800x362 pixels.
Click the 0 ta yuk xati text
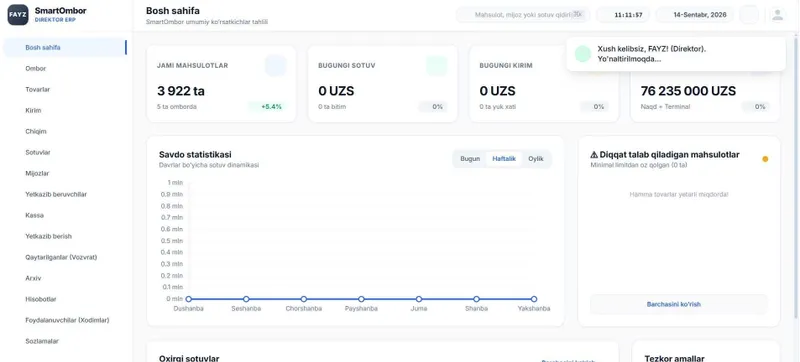(497, 107)
